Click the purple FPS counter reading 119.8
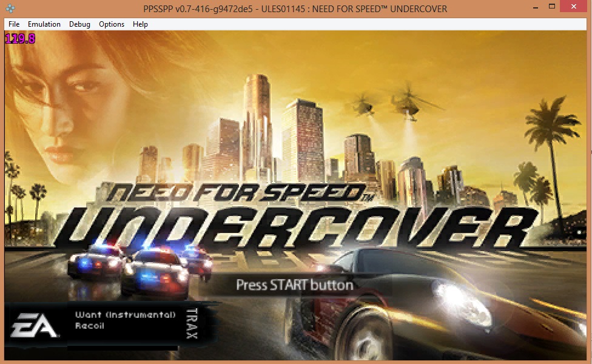 coord(21,39)
